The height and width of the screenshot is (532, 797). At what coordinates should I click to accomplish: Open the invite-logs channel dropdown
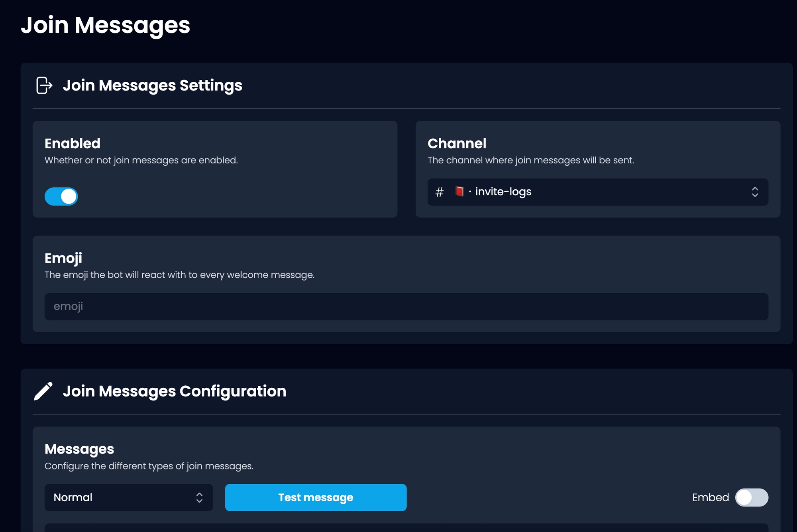coord(597,192)
